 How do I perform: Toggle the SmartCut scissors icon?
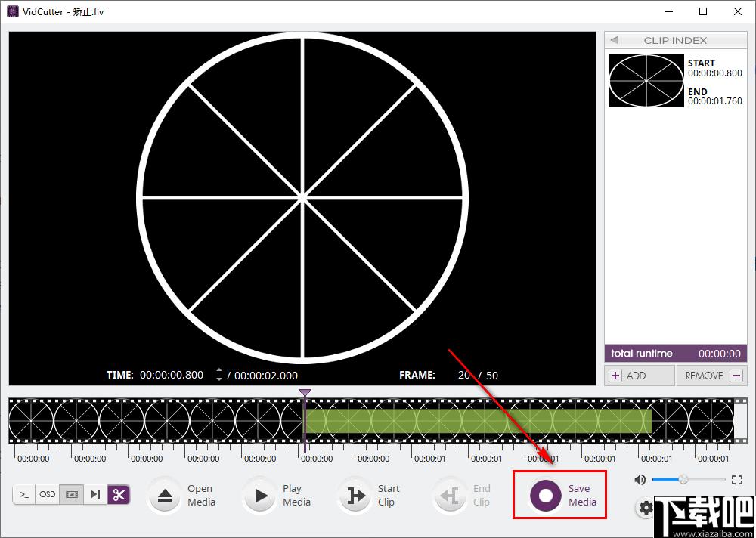point(119,494)
